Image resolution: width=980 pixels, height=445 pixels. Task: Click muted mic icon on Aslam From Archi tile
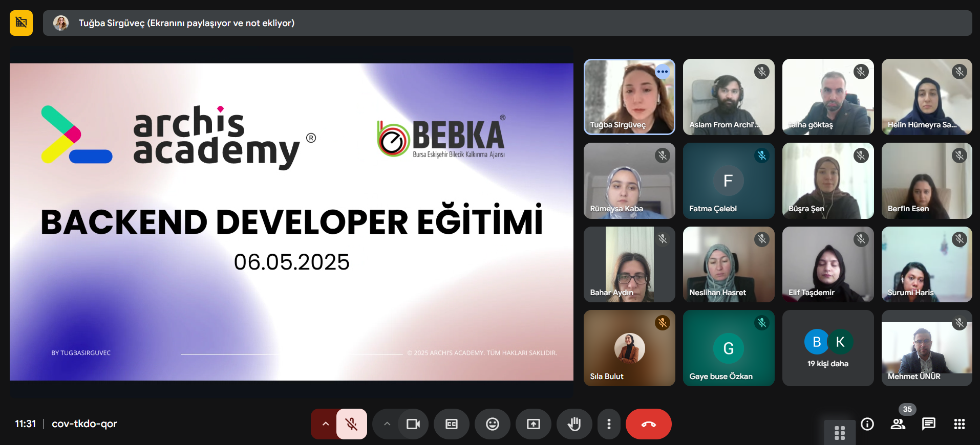tap(762, 72)
